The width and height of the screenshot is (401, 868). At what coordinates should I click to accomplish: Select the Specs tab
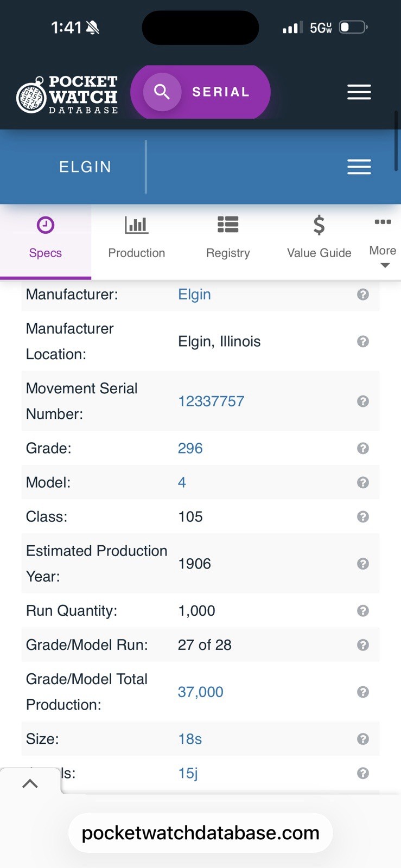click(x=46, y=239)
